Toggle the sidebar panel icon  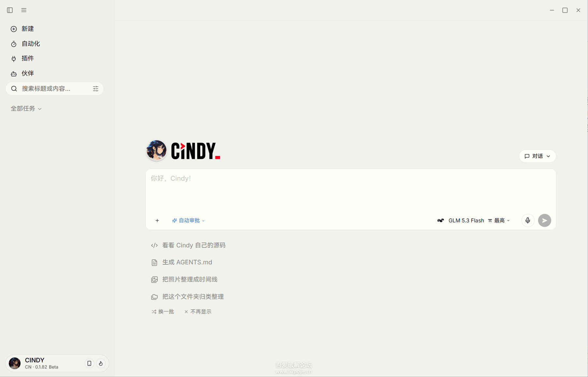[x=10, y=10]
